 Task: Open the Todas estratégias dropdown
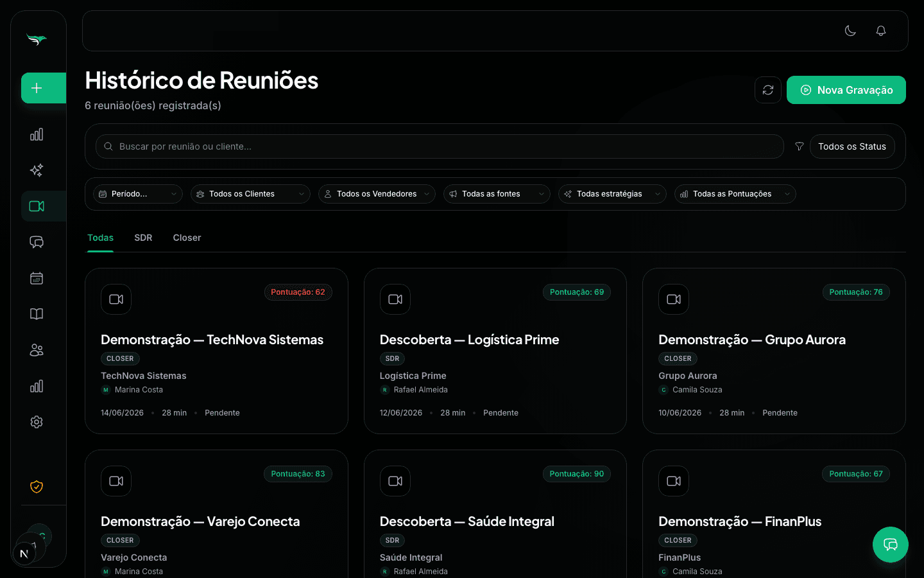click(x=612, y=194)
